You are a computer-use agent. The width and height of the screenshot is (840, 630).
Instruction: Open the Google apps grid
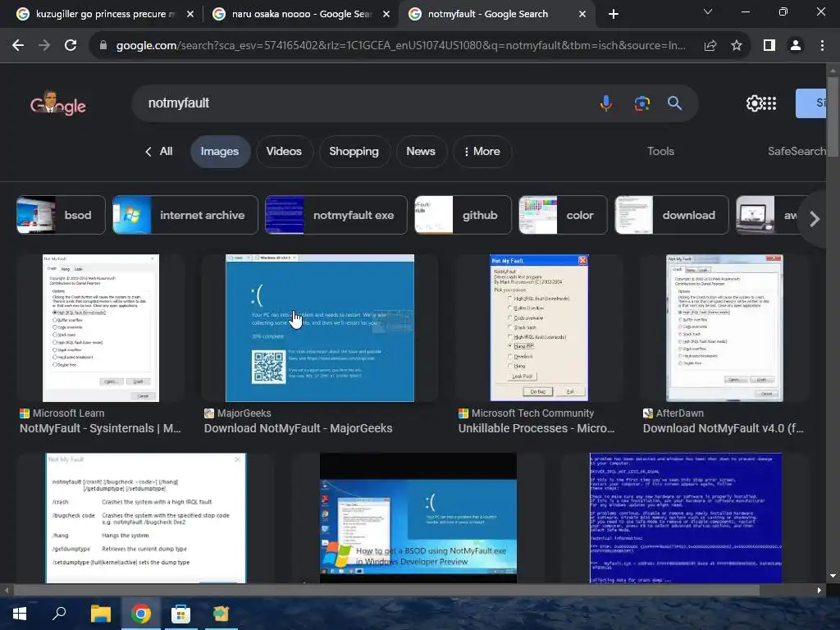(769, 103)
